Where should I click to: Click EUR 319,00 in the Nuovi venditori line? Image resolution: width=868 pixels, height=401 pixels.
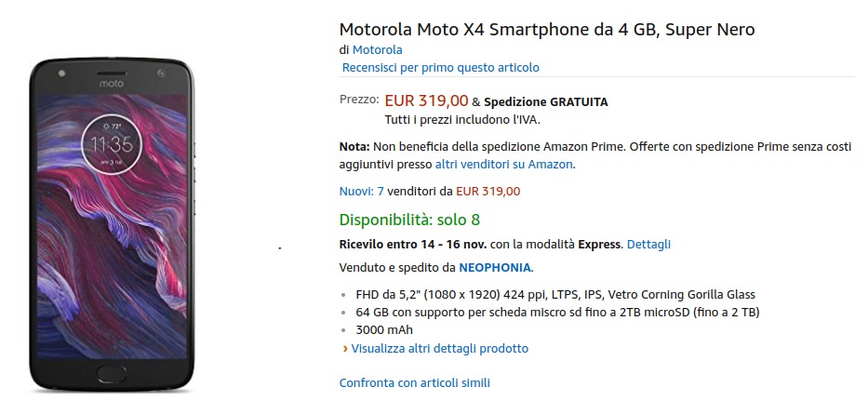[488, 192]
